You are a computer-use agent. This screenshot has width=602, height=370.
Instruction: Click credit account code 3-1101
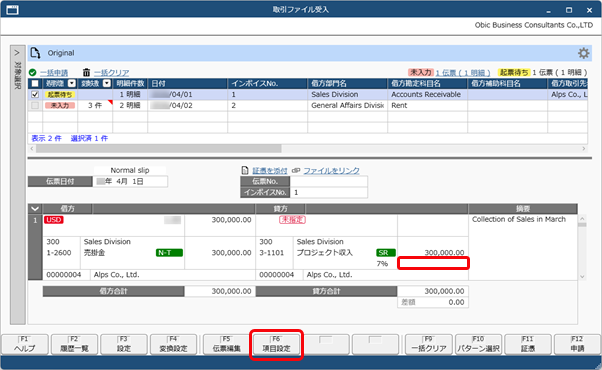pos(271,253)
